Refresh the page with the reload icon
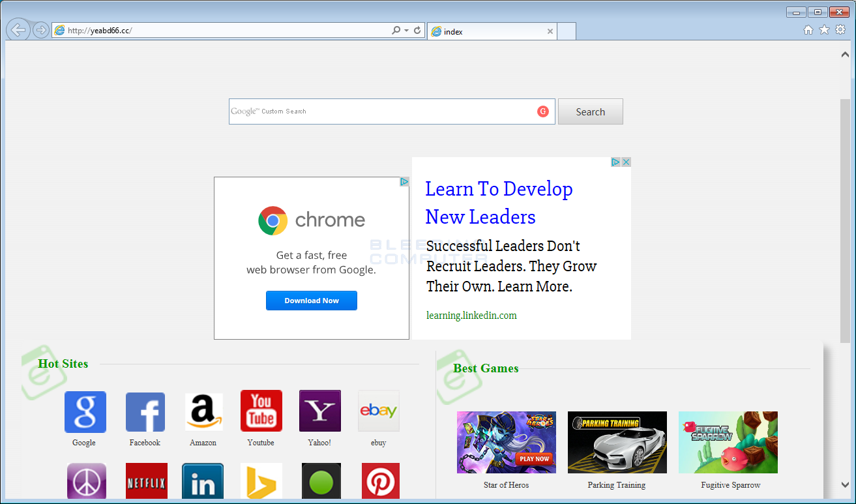 (417, 31)
